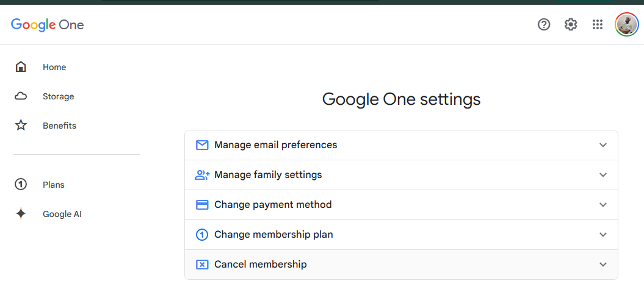Viewport: 644px width, 306px height.
Task: Click the Plans circled-one icon
Action: click(x=21, y=185)
